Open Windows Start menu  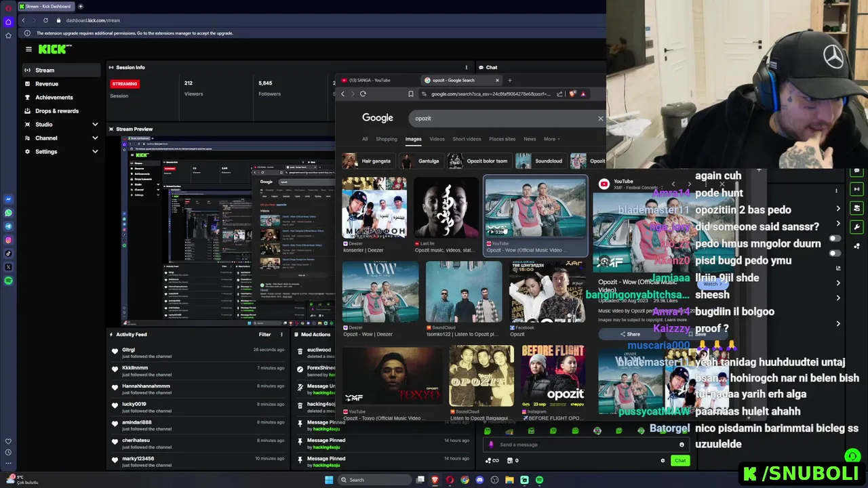[x=329, y=480]
